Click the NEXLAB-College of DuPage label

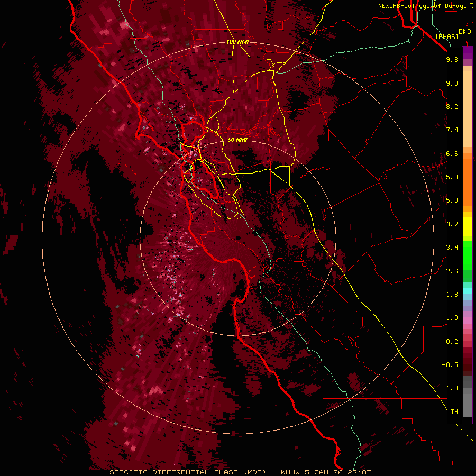click(x=425, y=6)
